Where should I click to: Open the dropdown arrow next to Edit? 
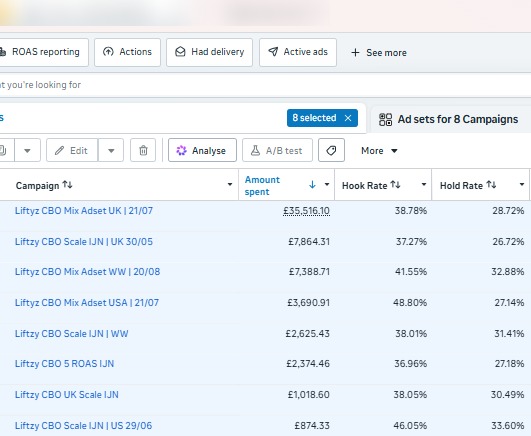pyautogui.click(x=111, y=150)
